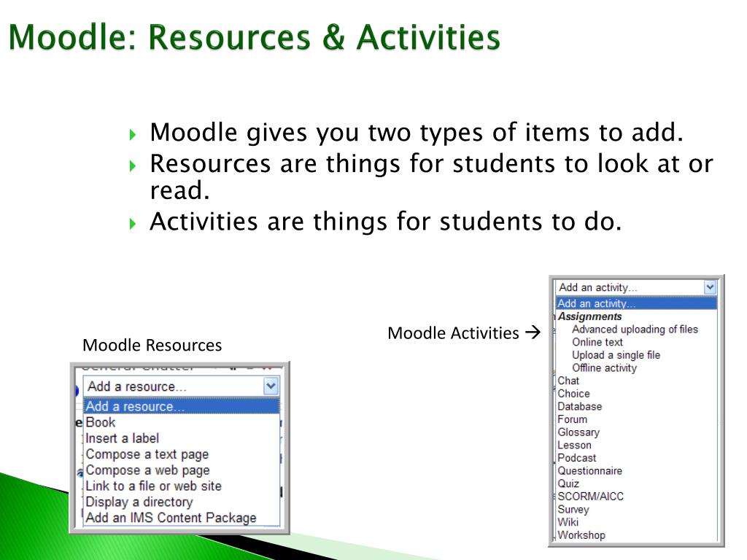This screenshot has width=747, height=560.
Task: Click bullet text 'Activities are things for students to do'
Action: click(386, 222)
